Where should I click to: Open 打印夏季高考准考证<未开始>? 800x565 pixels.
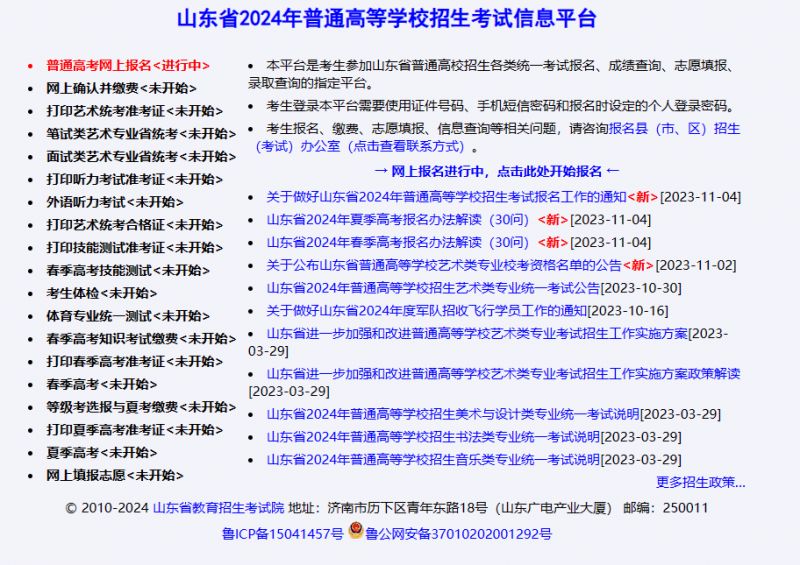click(134, 430)
